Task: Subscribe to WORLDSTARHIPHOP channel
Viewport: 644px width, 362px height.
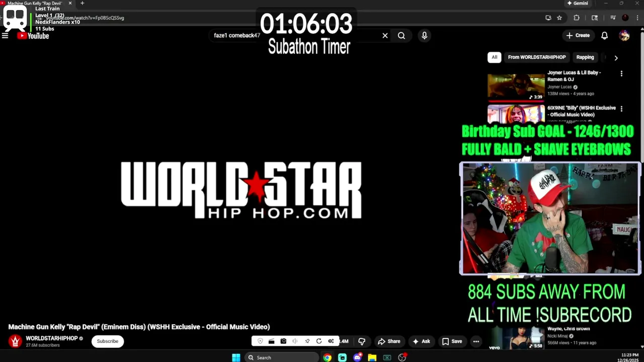Action: click(x=108, y=341)
